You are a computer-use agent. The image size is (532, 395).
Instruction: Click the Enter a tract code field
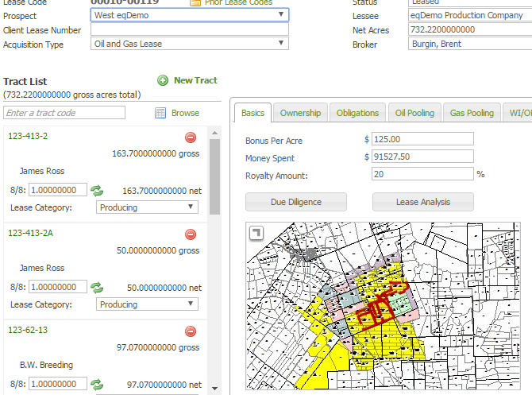pos(64,114)
